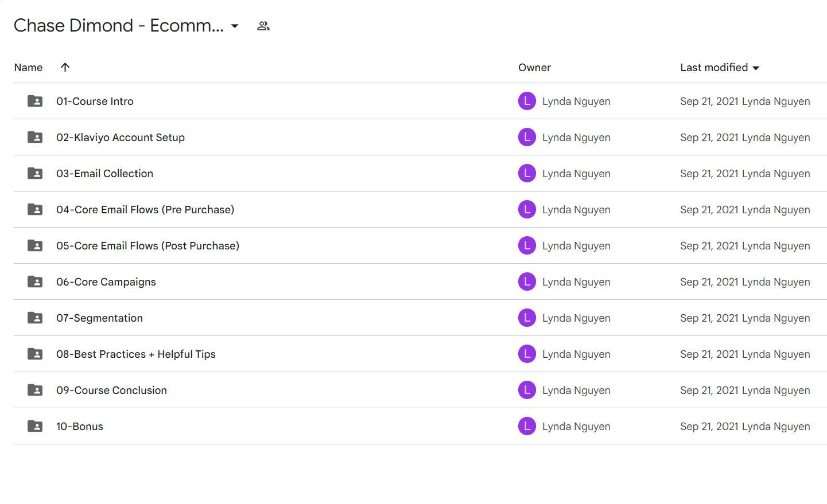Select the 03-Email Collection folder name
Viewport: 827px width, 504px height.
tap(104, 174)
